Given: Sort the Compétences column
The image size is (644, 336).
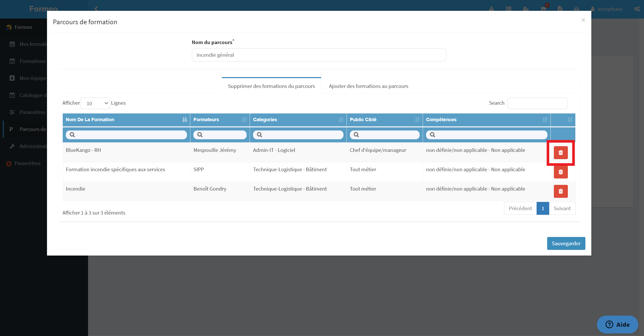Looking at the screenshot, I should [x=486, y=120].
